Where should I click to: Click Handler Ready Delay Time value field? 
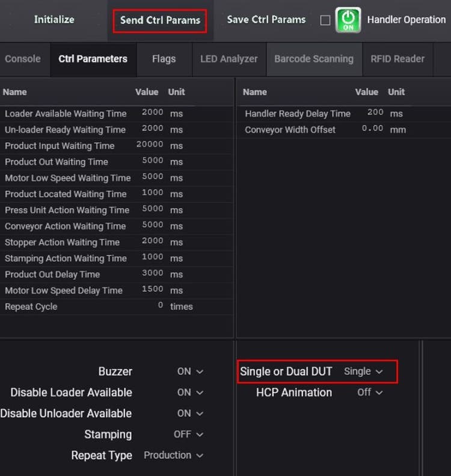[375, 113]
